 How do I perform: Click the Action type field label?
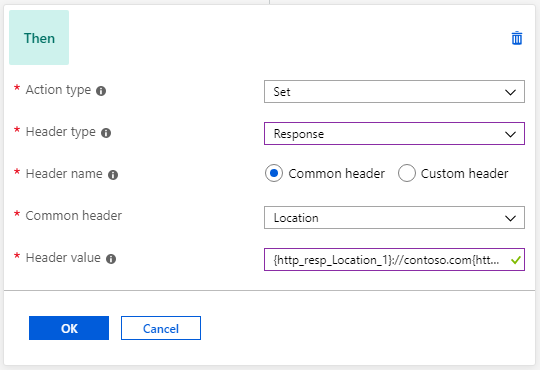(x=58, y=90)
